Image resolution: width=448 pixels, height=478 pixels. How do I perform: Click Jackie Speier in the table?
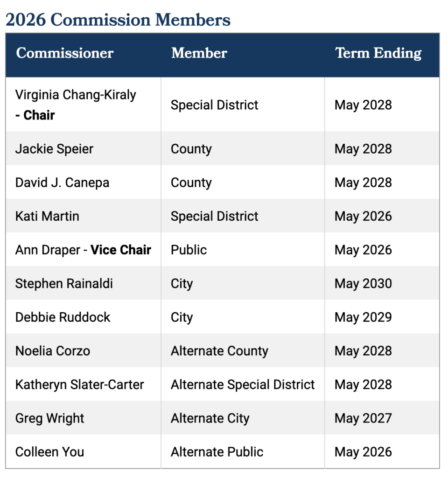54,149
